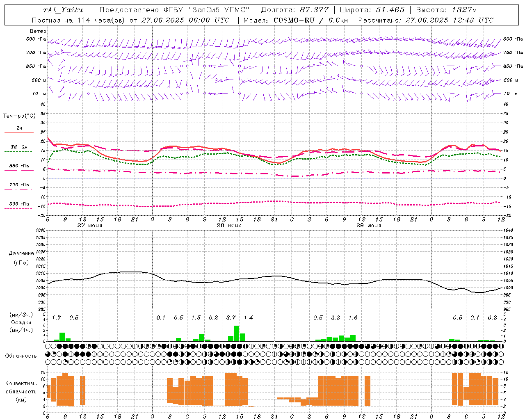The width and height of the screenshot is (525, 420).
Task: Click the 1.4 precipitation total
Action: tap(248, 317)
